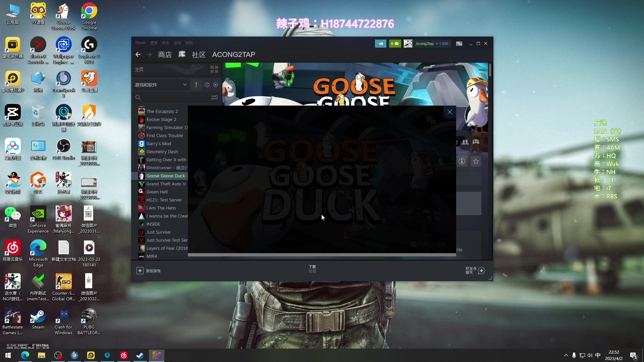
Task: Open the green Steam inbox notifications
Action: pyautogui.click(x=395, y=44)
